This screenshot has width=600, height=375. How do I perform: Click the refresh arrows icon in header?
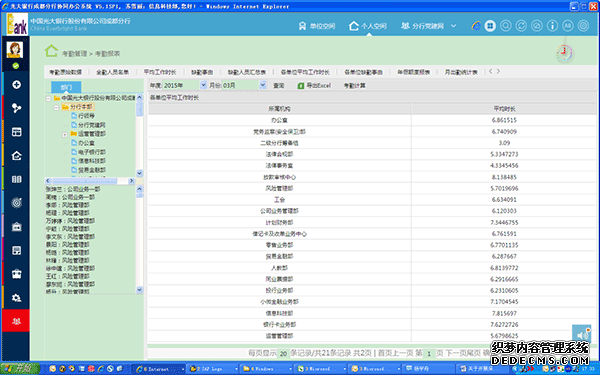(521, 26)
